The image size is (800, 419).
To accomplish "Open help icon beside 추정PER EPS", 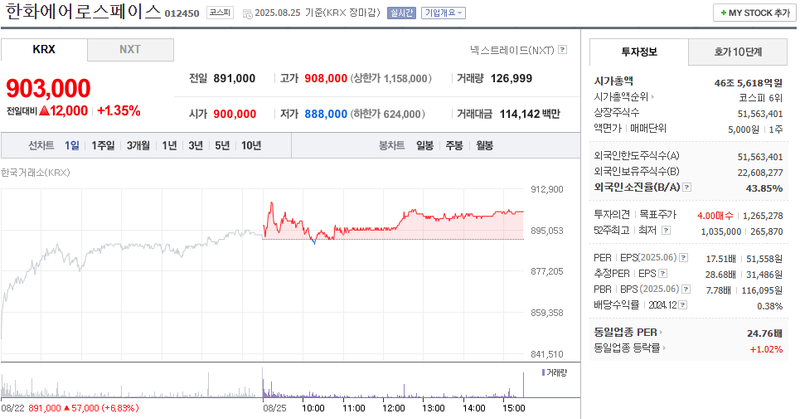I will [x=662, y=274].
